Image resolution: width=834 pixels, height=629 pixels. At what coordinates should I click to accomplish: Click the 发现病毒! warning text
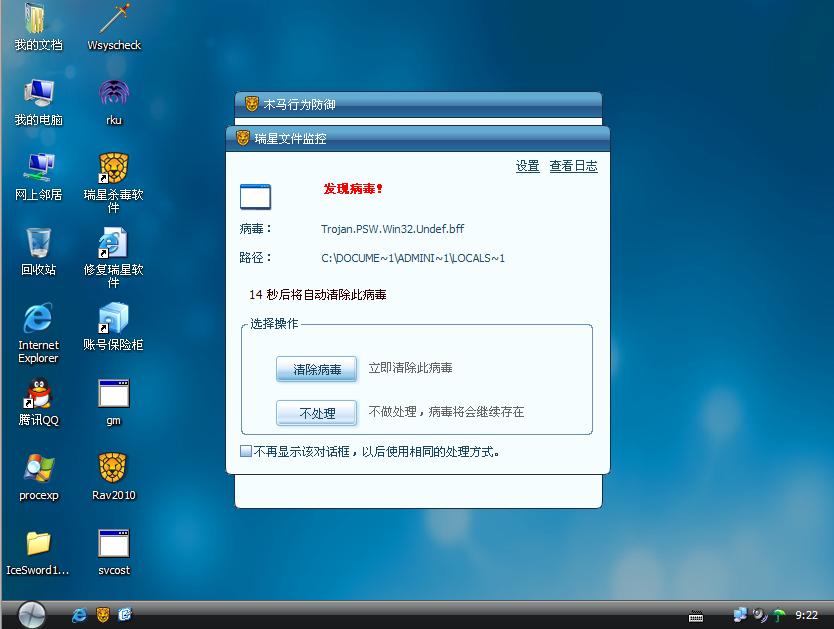(353, 189)
